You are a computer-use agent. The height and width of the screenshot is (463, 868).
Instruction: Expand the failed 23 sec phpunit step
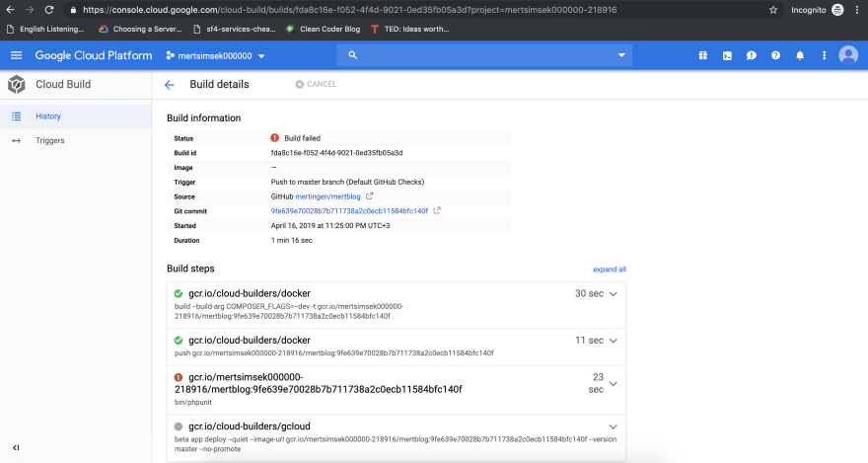[x=614, y=383]
